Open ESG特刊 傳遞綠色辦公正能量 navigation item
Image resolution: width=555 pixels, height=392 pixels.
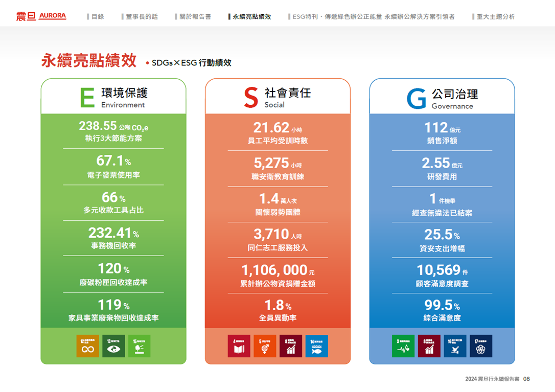[x=372, y=17]
